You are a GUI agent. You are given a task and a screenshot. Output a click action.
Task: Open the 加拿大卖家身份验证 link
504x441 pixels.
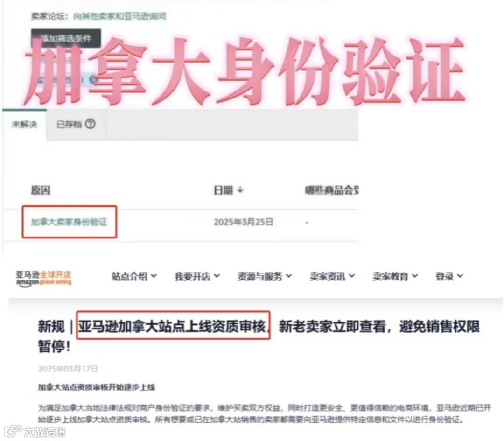click(69, 222)
